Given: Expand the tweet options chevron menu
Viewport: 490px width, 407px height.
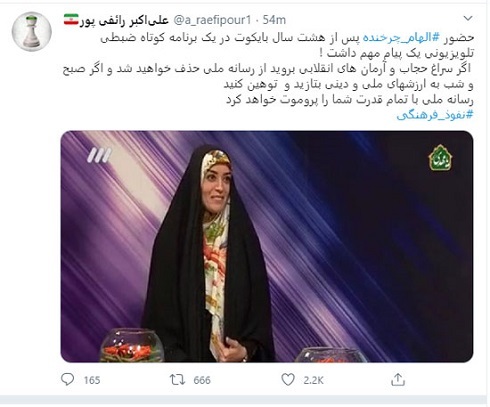Looking at the screenshot, I should 468,18.
